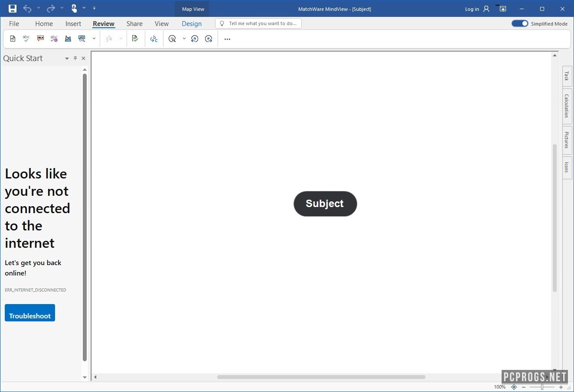The image size is (574, 392).
Task: Click the 100% zoom level text
Action: 499,387
